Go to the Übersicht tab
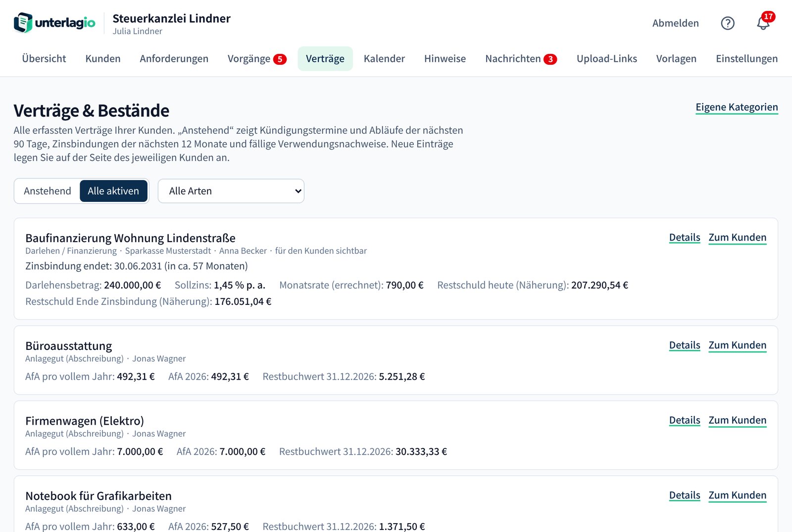792x532 pixels. pos(44,58)
